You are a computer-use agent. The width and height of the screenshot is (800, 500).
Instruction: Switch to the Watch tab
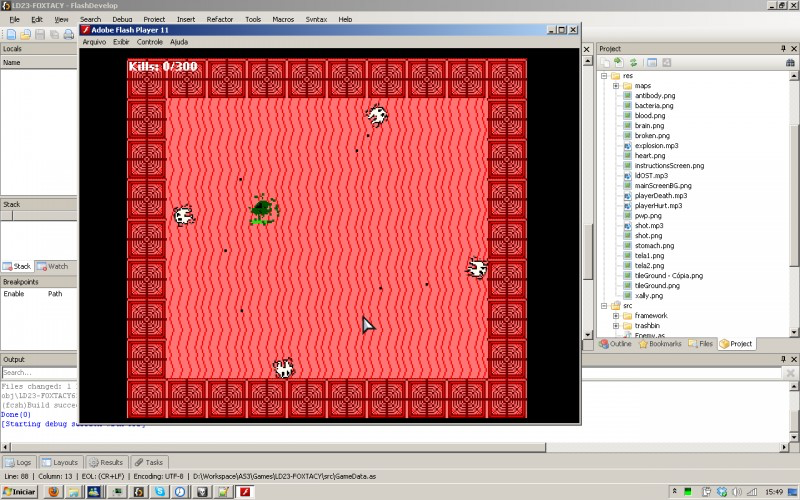(52, 266)
